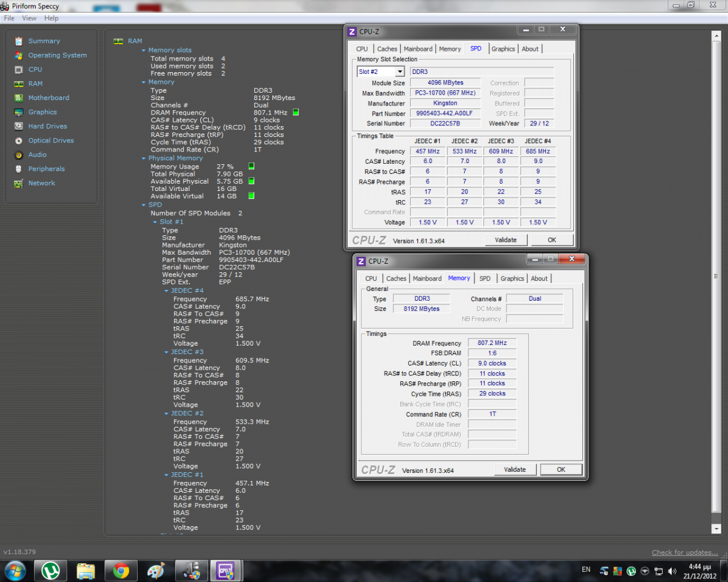Open Hard Drives in the Speccy sidebar

(48, 126)
